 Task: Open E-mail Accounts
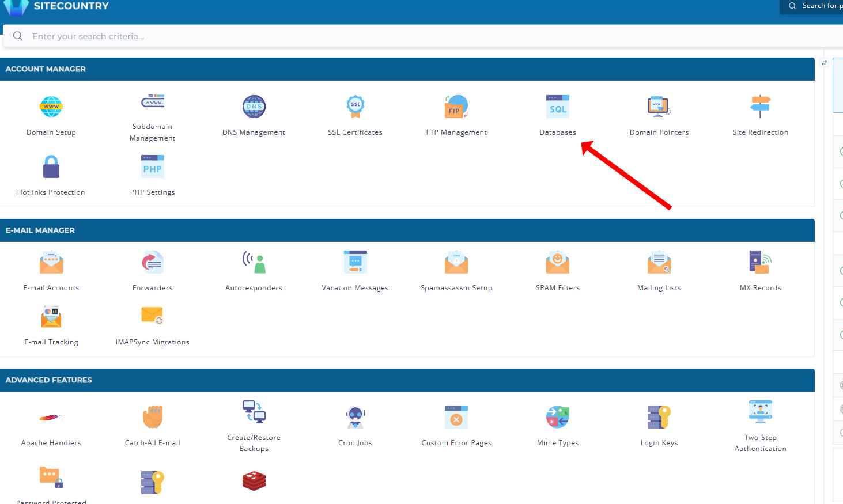[x=51, y=271]
